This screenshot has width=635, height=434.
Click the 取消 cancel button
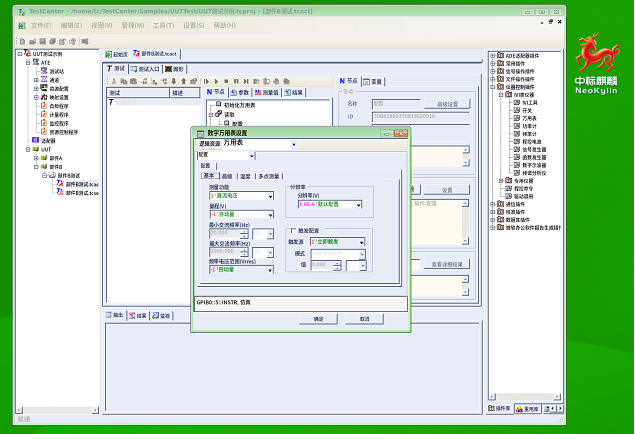pos(364,318)
